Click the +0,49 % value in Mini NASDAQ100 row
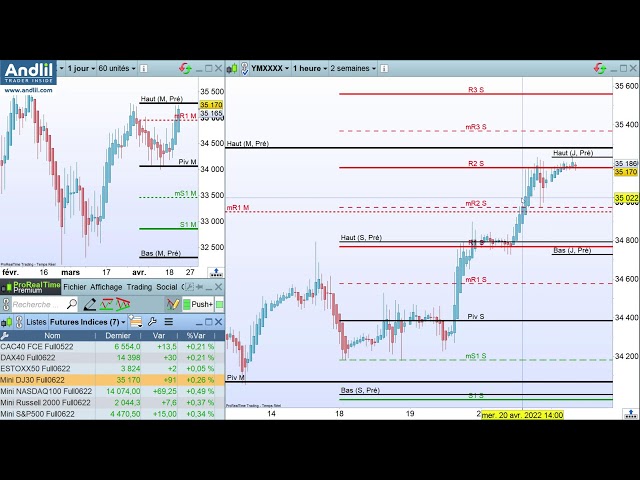The image size is (640, 480). pyautogui.click(x=200, y=391)
